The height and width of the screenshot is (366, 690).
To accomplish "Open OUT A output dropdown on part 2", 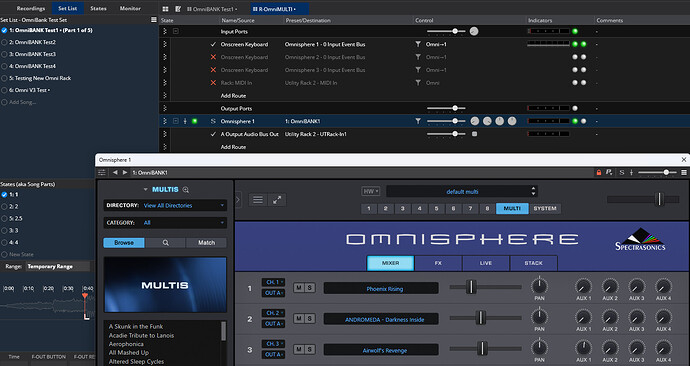I will [x=273, y=323].
